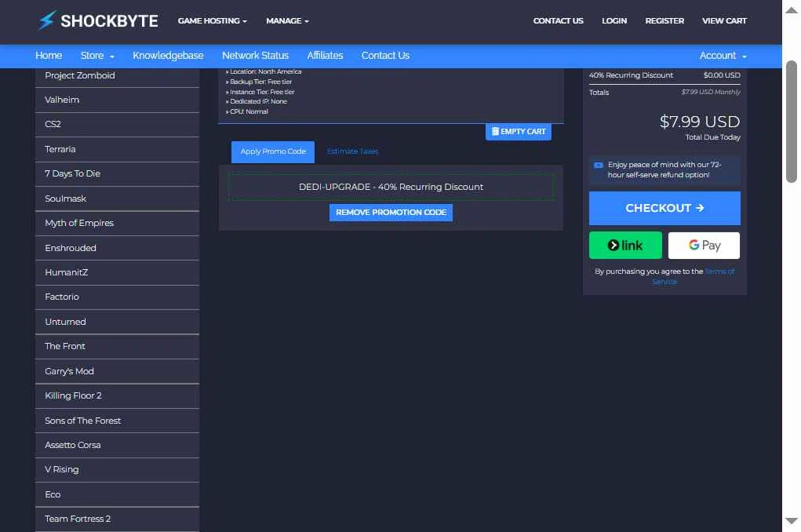Click the DEDI-UPGRADE promo code box
Image resolution: width=801 pixels, height=532 pixels.
[x=391, y=187]
